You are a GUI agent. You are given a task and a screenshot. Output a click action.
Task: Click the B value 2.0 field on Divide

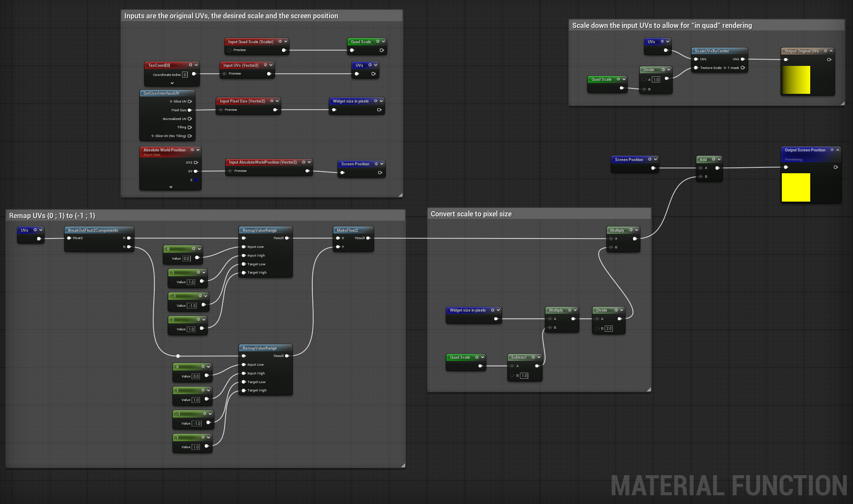[609, 328]
